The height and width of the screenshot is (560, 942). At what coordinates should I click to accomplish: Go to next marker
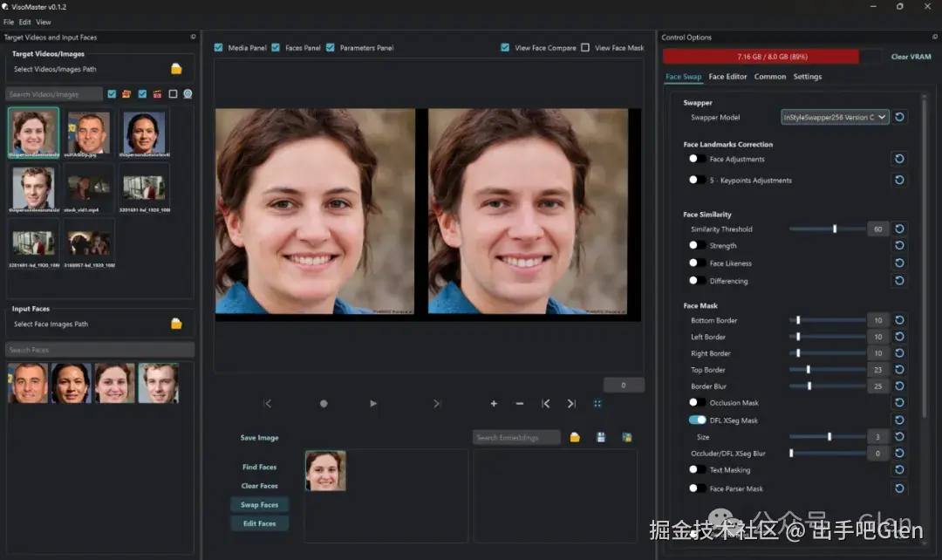coord(571,404)
